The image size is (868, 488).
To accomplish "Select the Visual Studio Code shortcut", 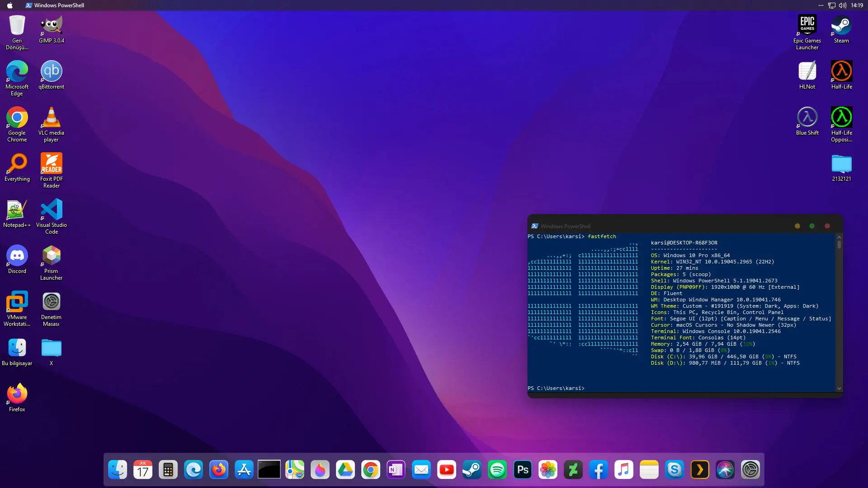I will pyautogui.click(x=52, y=216).
